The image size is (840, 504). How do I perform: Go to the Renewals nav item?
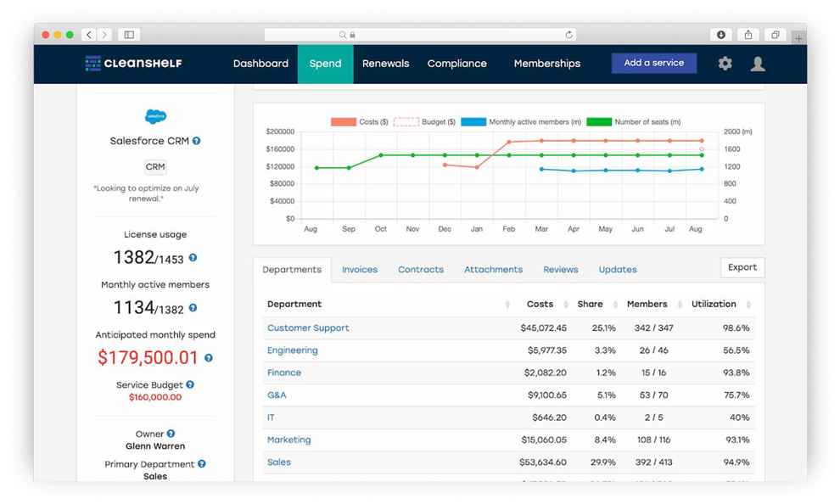pyautogui.click(x=386, y=64)
